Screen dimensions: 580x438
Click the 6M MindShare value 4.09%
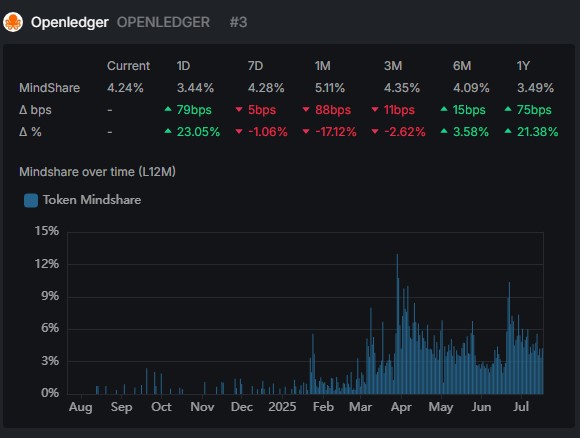471,88
